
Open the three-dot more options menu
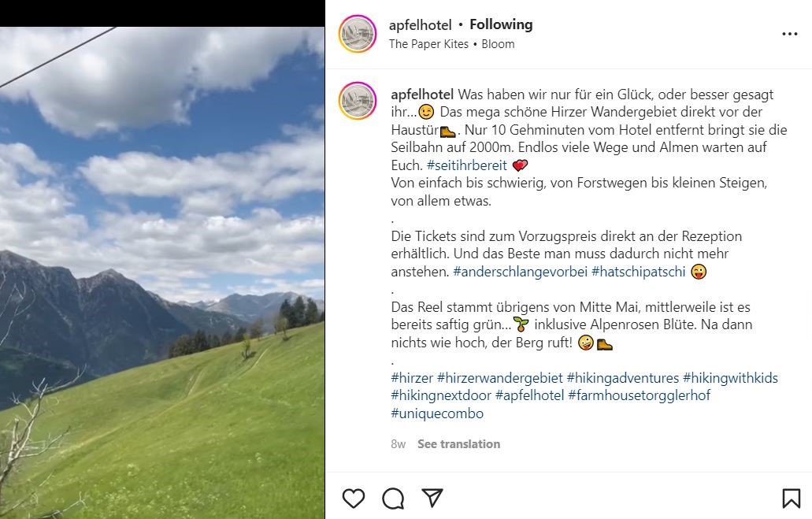click(x=790, y=34)
